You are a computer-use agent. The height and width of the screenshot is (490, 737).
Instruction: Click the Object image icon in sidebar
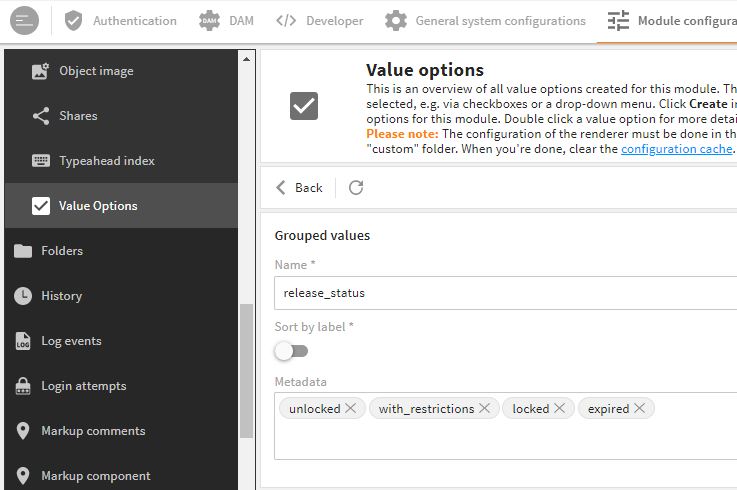[x=40, y=71]
